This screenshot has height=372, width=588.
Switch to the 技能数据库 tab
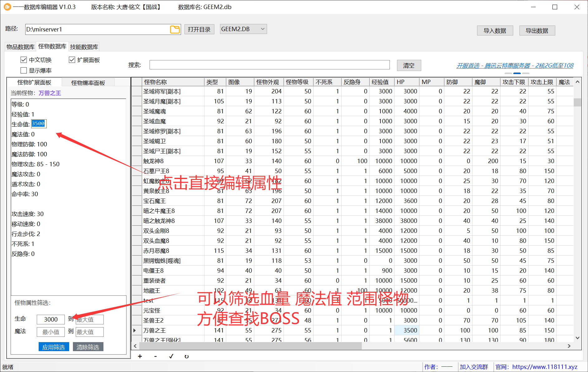84,46
